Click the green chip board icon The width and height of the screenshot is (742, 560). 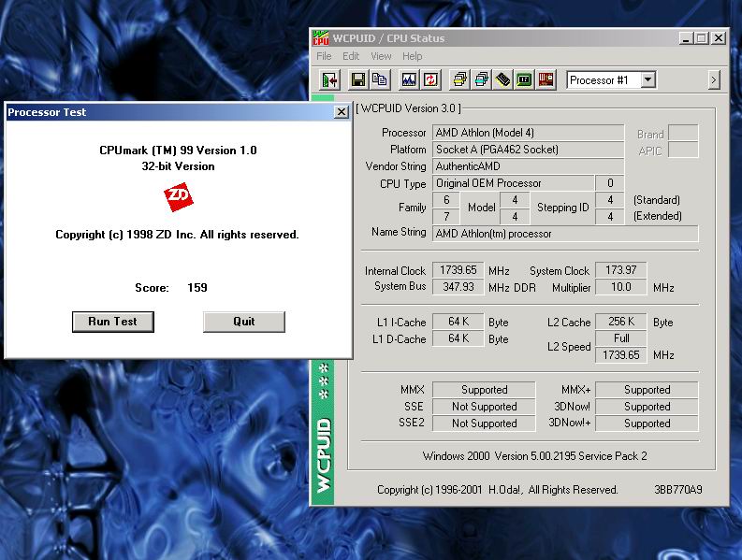point(524,79)
